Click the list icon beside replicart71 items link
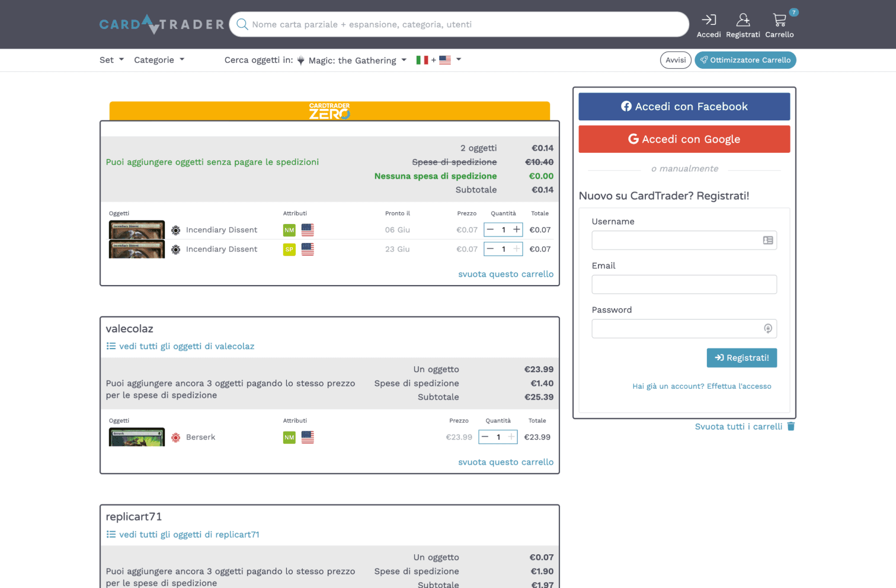Image resolution: width=896 pixels, height=588 pixels. tap(111, 534)
